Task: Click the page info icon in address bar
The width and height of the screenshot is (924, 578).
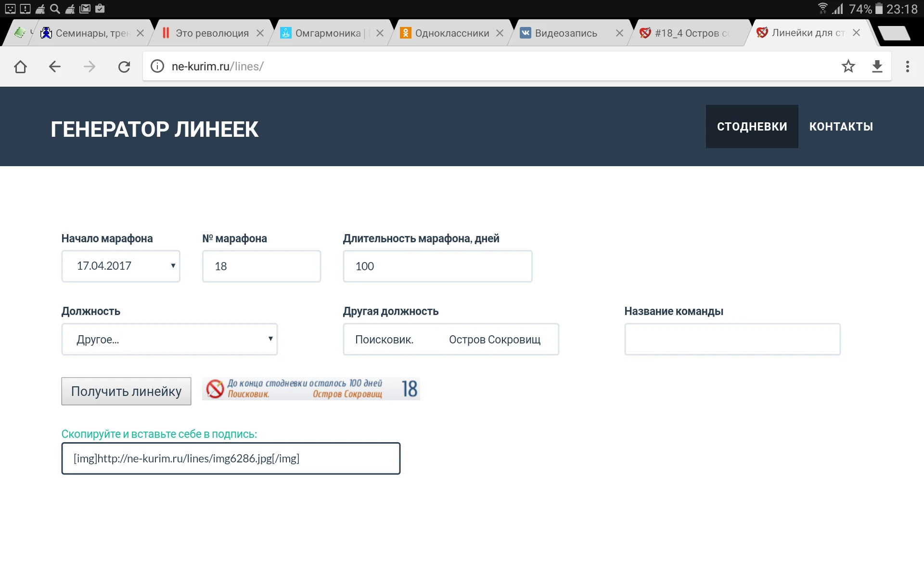Action: [x=157, y=66]
